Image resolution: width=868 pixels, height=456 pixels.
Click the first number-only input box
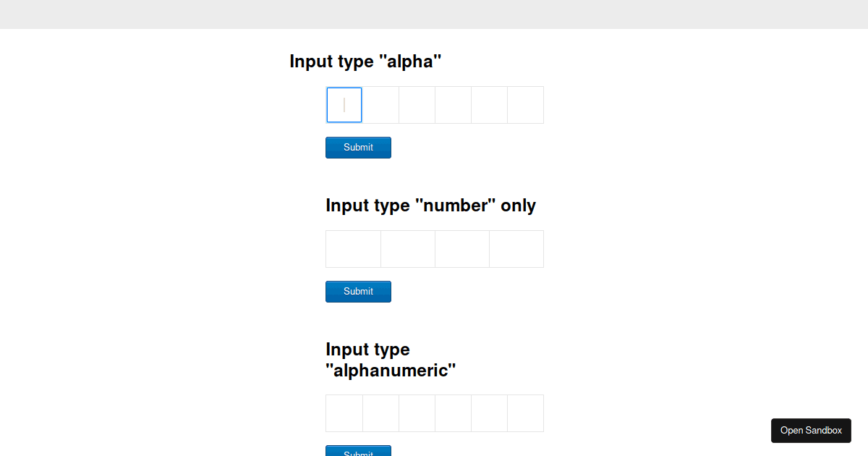coord(353,249)
